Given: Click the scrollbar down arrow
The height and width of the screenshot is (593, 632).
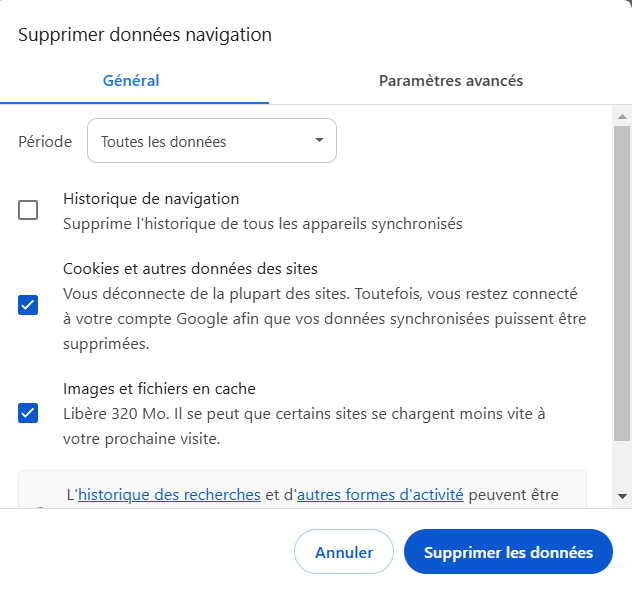Looking at the screenshot, I should point(621,496).
